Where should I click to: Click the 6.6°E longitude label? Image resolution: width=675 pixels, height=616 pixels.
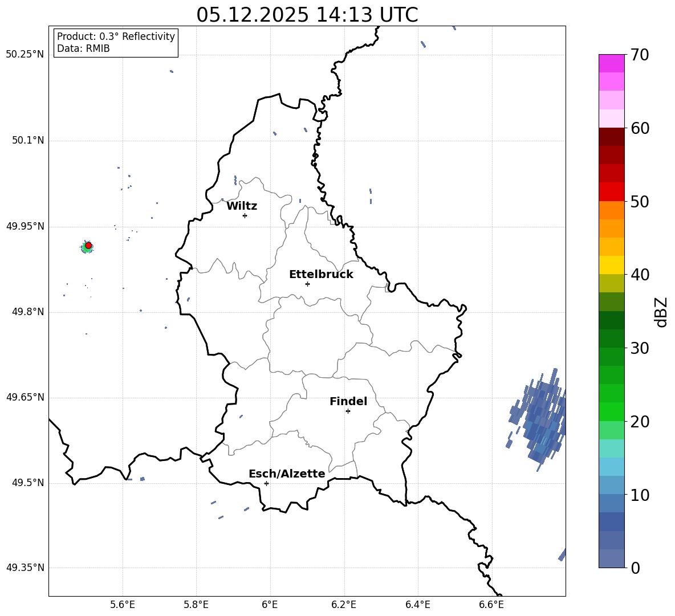[x=491, y=605]
